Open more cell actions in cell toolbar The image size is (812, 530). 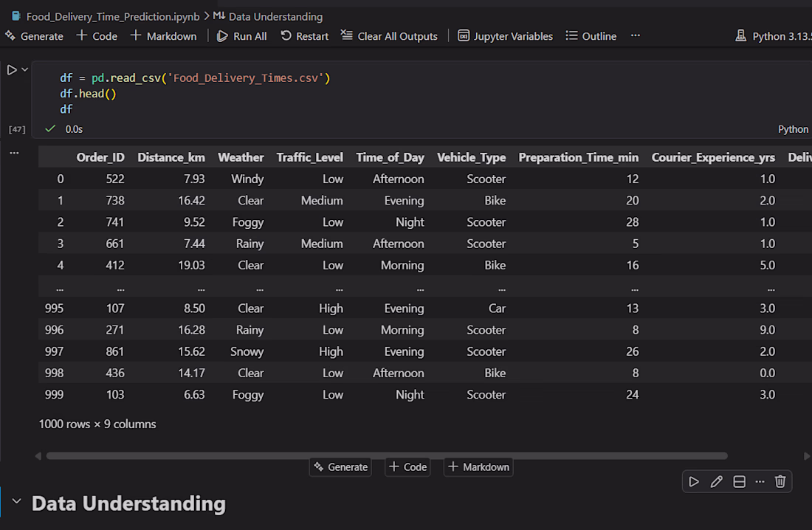(x=760, y=482)
